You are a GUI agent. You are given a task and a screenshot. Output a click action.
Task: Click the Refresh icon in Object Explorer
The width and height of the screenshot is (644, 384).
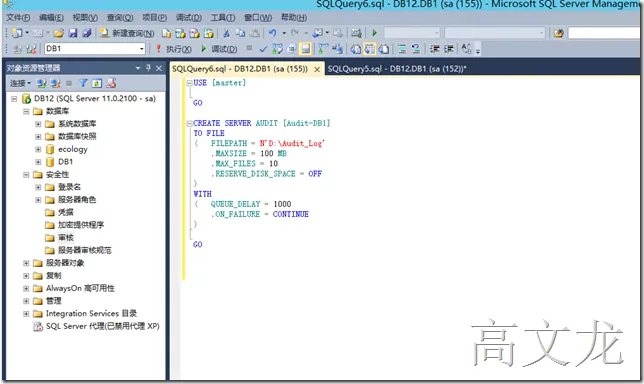click(x=97, y=83)
